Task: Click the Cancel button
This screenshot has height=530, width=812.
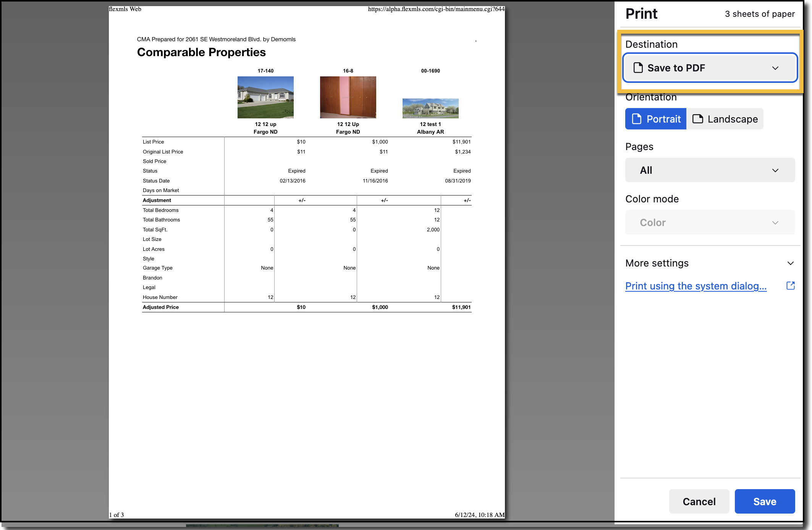Action: [699, 501]
